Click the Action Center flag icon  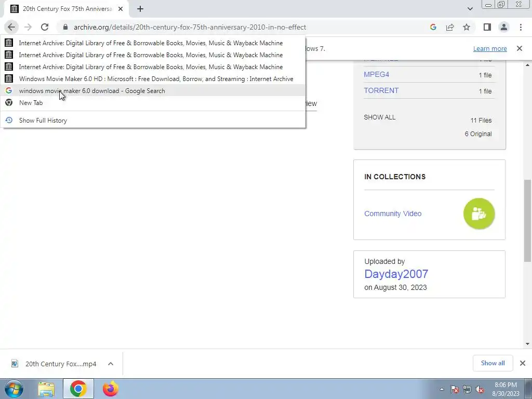454,389
